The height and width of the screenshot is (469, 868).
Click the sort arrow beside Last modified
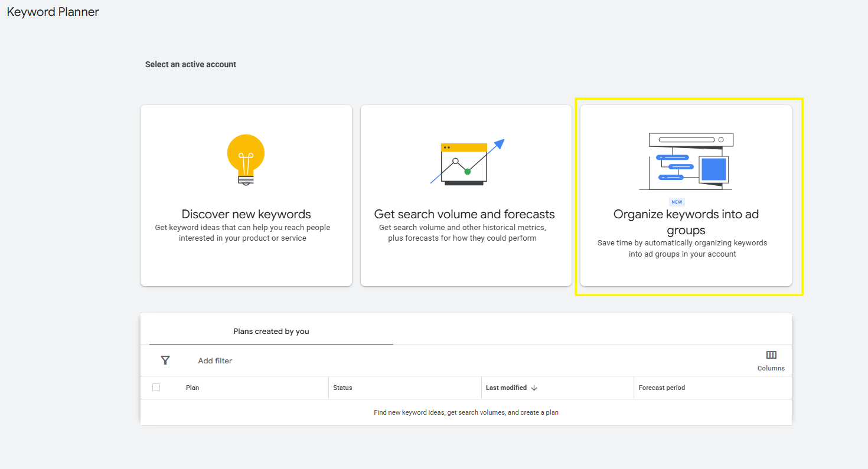click(534, 388)
